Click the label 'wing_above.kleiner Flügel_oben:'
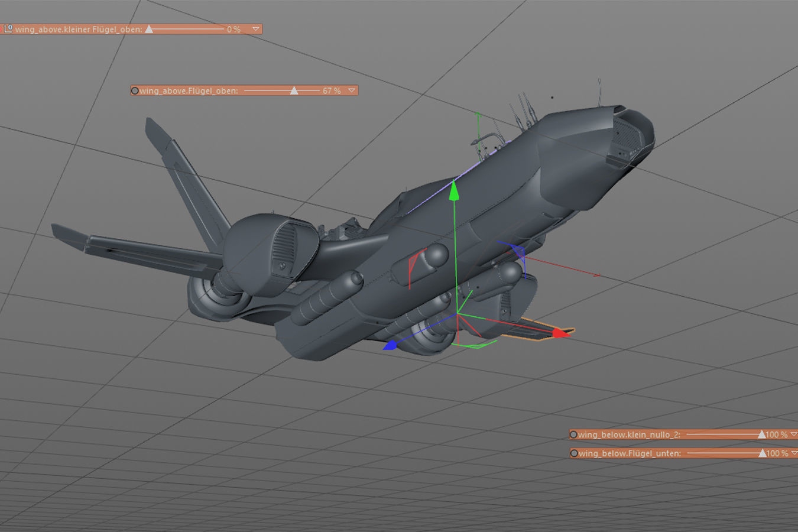 click(79, 29)
